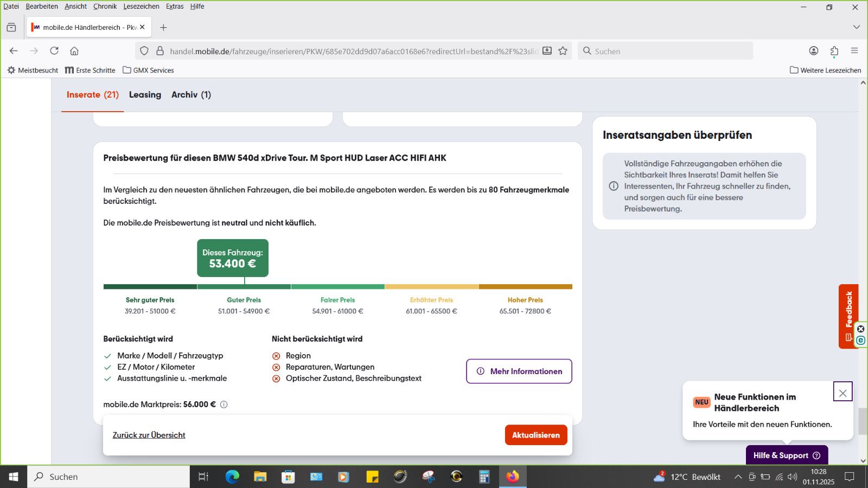The width and height of the screenshot is (868, 488).
Task: Click the round X icon below Feedback
Action: click(860, 329)
